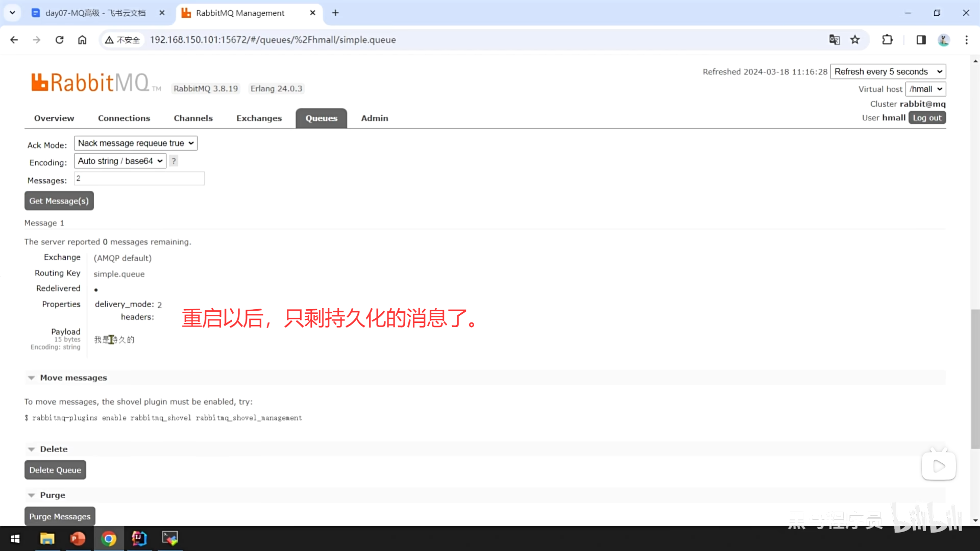Open the Encoding dropdown

[x=120, y=161]
